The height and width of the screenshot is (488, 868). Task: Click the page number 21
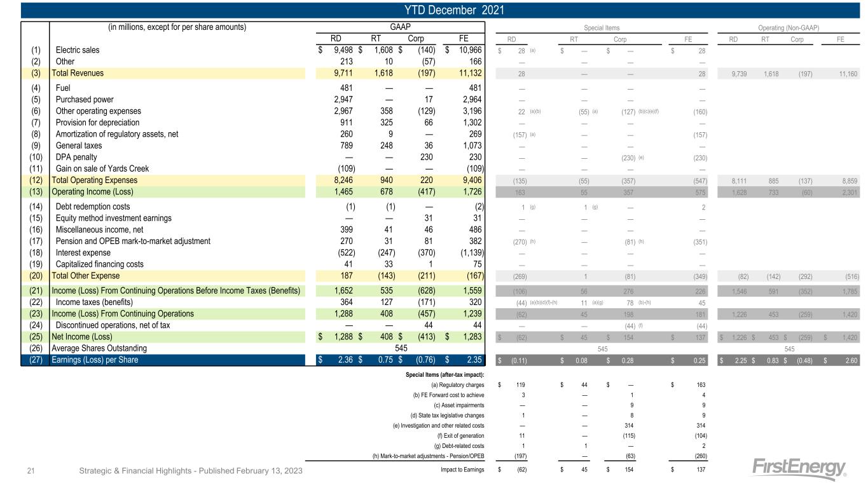(31, 471)
